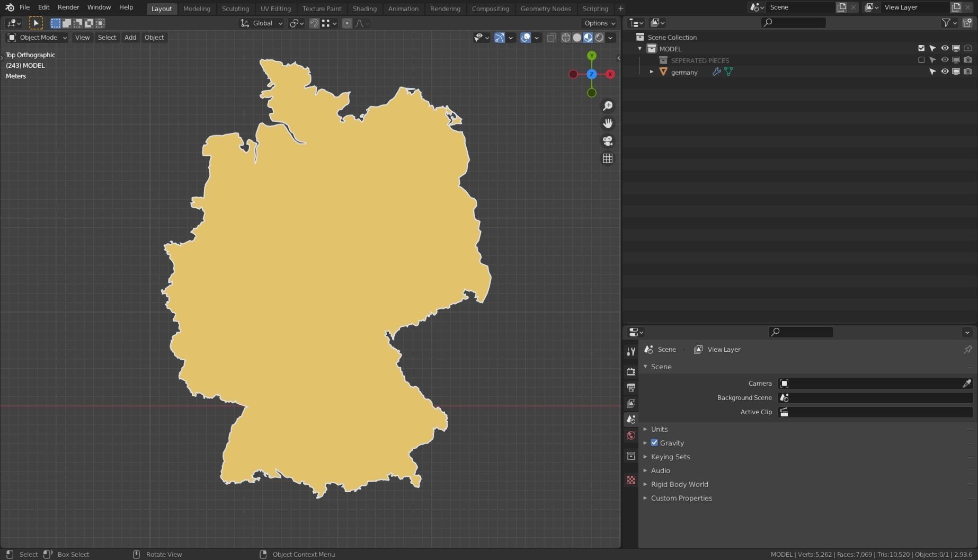Toggle X-ray display mode
The width and height of the screenshot is (978, 560).
(x=551, y=38)
